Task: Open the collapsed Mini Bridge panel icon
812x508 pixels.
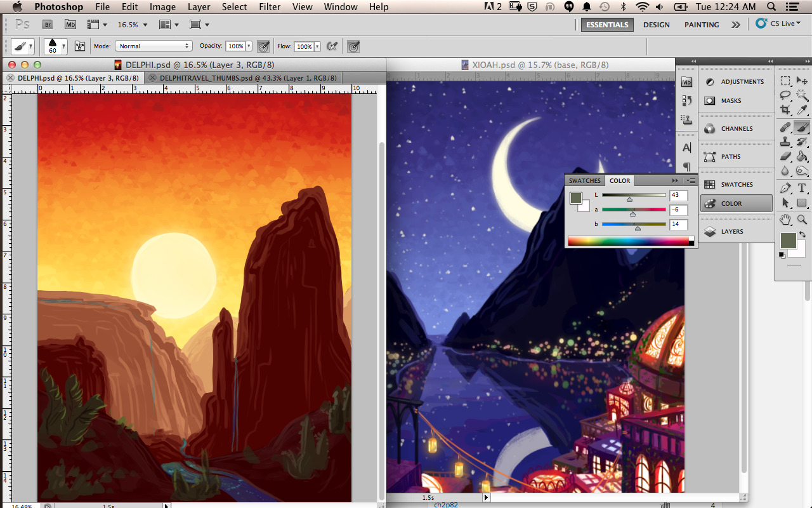Action: point(686,82)
